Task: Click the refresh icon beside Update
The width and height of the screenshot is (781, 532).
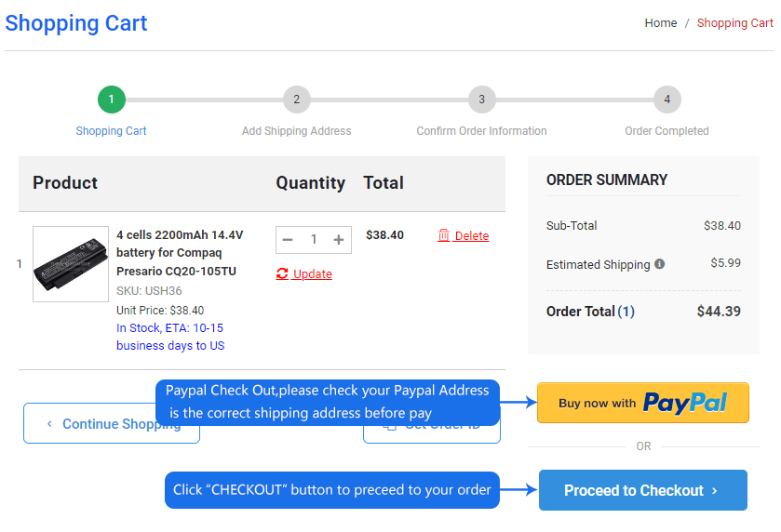Action: pos(282,273)
